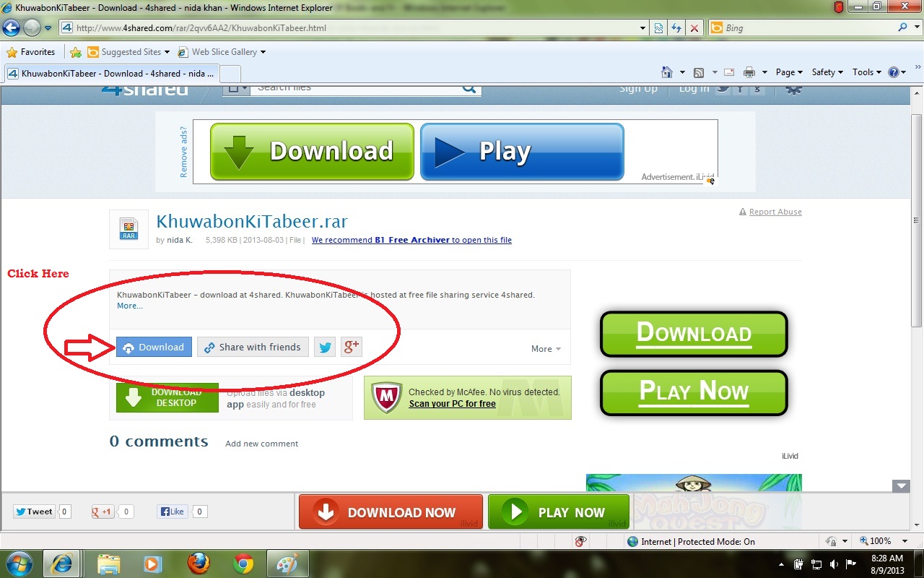
Task: Expand dropdown arrow next to Print icon
Action: coord(764,72)
